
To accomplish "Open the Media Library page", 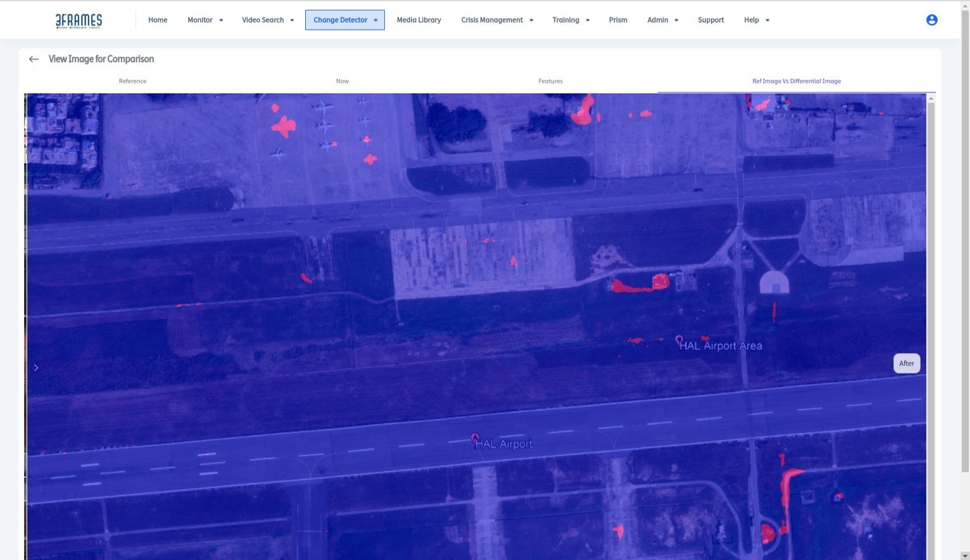I will 419,20.
